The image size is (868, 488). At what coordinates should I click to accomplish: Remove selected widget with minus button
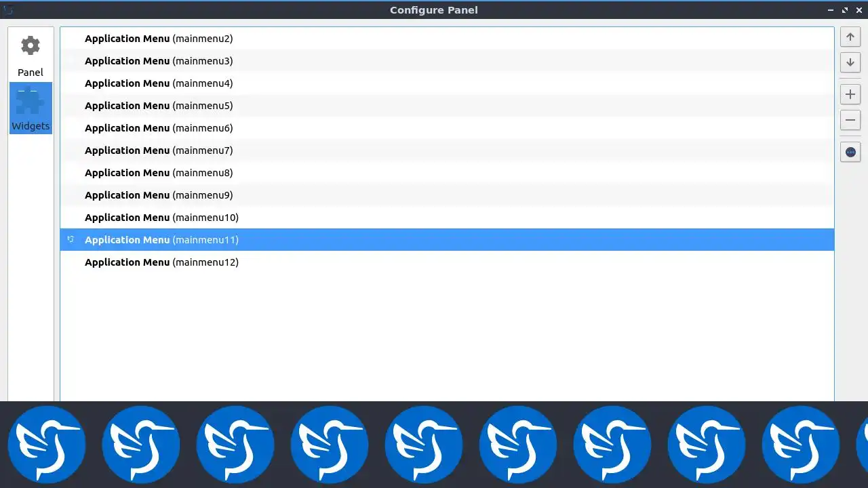pos(850,121)
